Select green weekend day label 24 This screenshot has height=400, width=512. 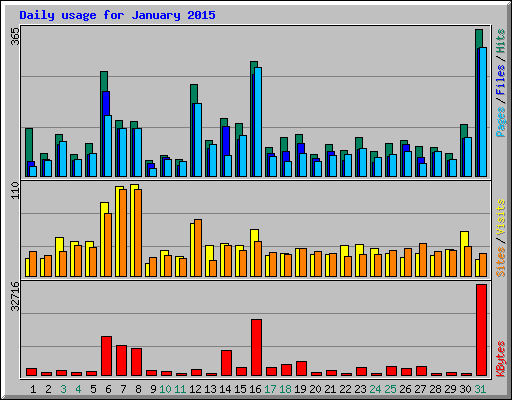point(375,389)
